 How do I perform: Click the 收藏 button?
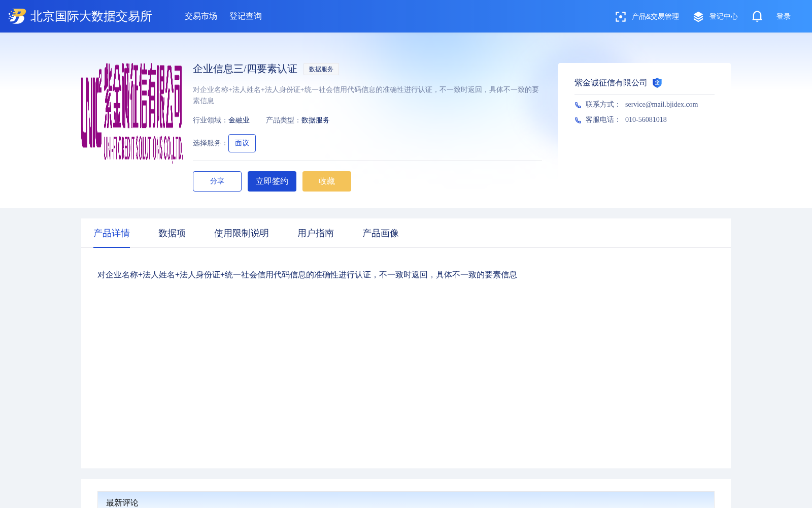pos(327,181)
